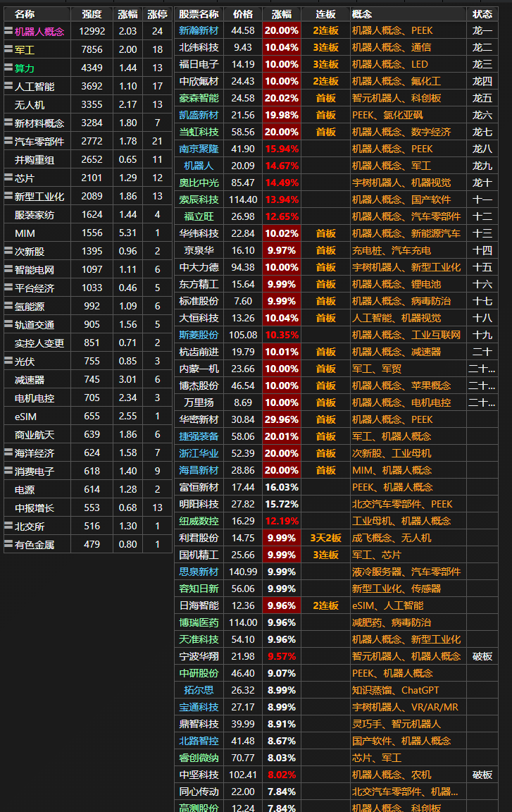Select the 服装家纺 sector row
The width and height of the screenshot is (512, 812).
(x=88, y=214)
